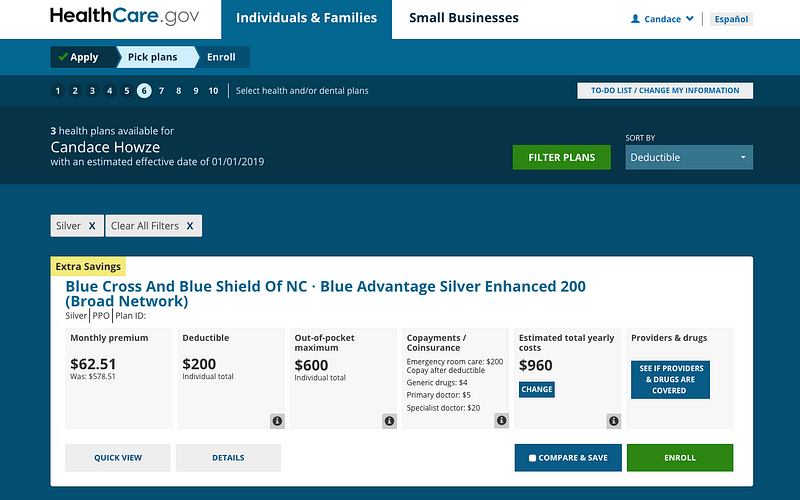Go to step 7 in progress
Viewport: 800px width, 500px height.
(162, 91)
